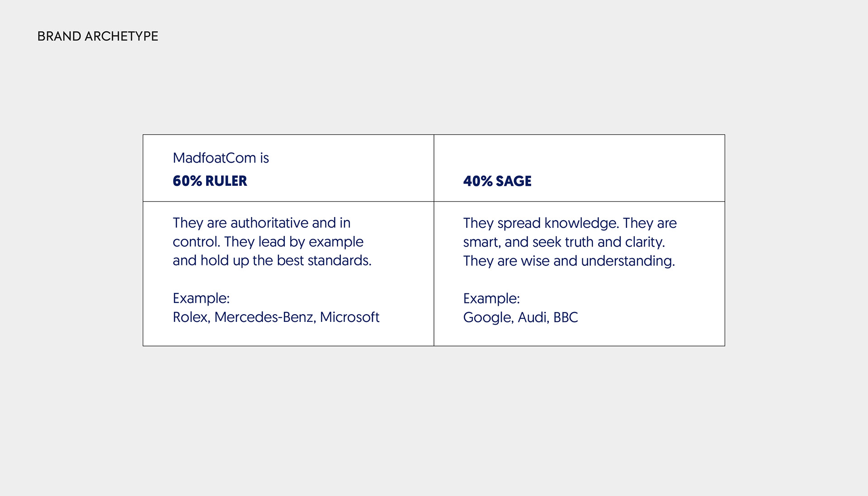Viewport: 868px width, 496px height.
Task: Click the word "Microsoft"
Action: [349, 317]
